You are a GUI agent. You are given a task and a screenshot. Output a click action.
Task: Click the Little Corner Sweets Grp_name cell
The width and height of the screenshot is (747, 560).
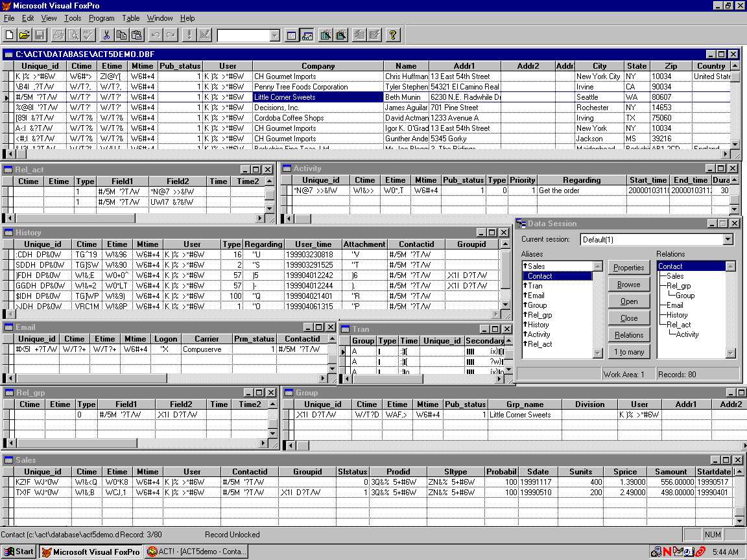[x=525, y=415]
